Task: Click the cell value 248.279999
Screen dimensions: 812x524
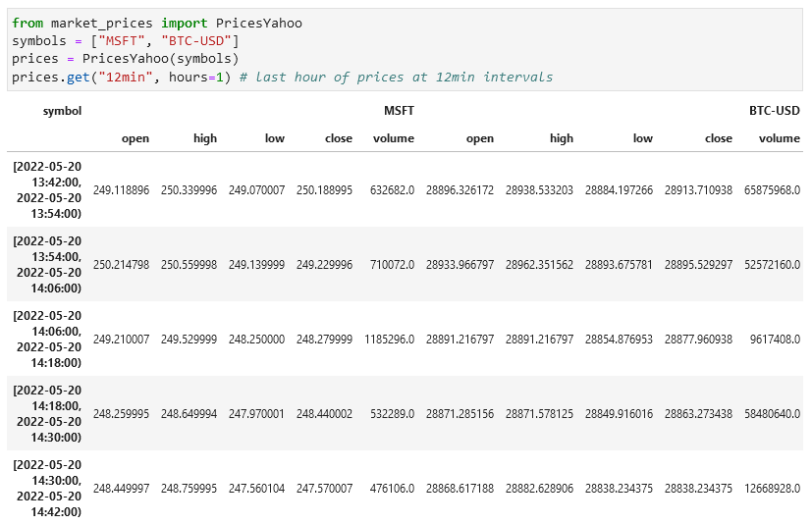Action: pos(324,340)
